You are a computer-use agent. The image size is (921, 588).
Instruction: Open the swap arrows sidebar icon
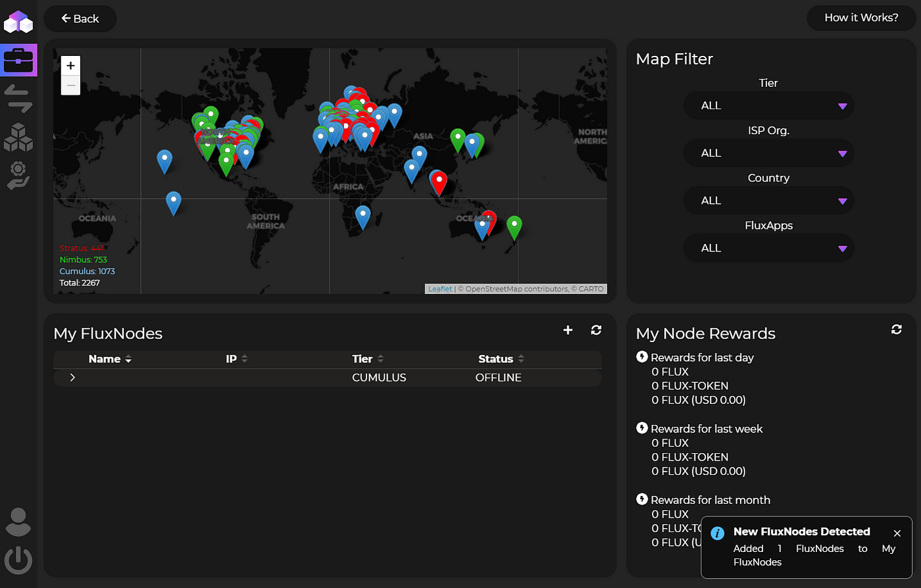(x=18, y=98)
